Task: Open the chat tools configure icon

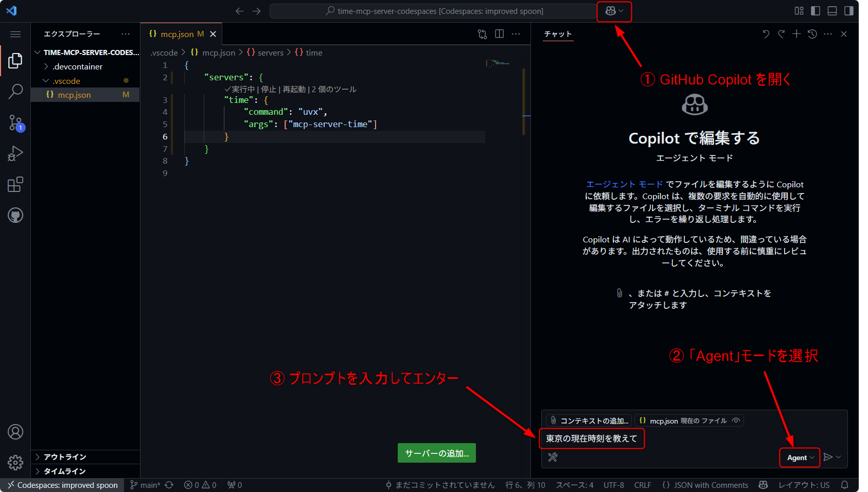Action: (x=553, y=457)
